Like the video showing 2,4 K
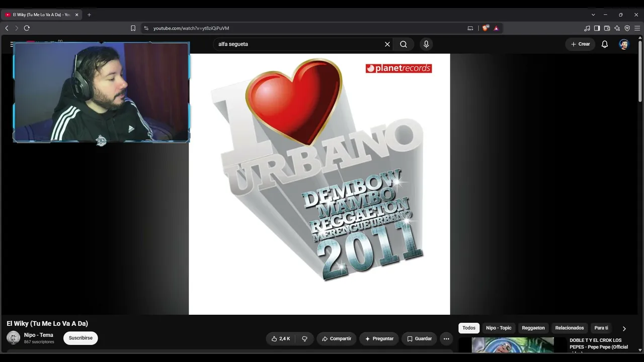Image resolution: width=644 pixels, height=362 pixels. click(281, 339)
